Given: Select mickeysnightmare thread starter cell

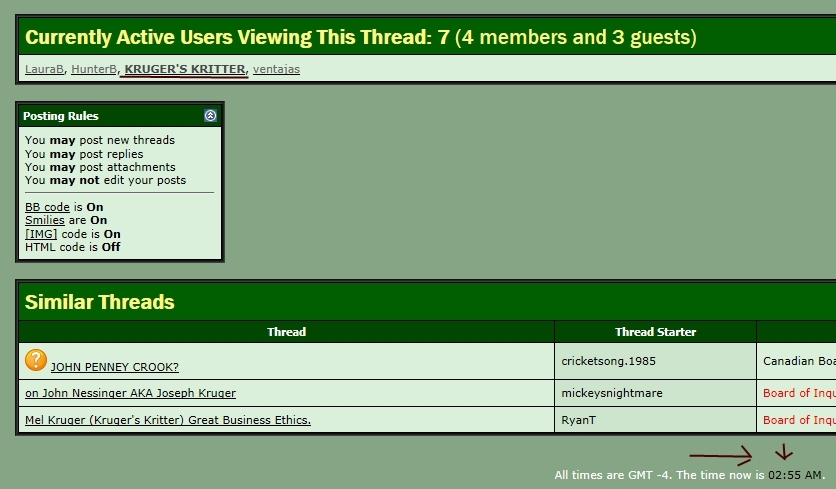Looking at the screenshot, I should click(656, 393).
